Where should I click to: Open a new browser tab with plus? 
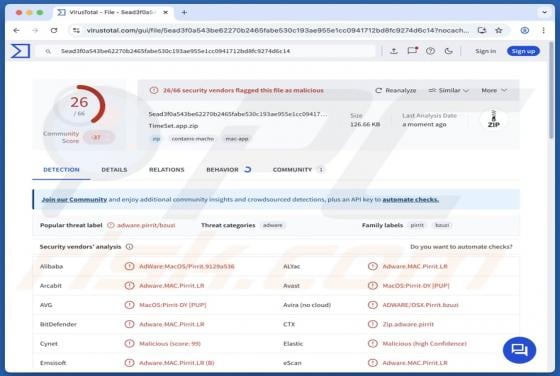click(x=184, y=12)
